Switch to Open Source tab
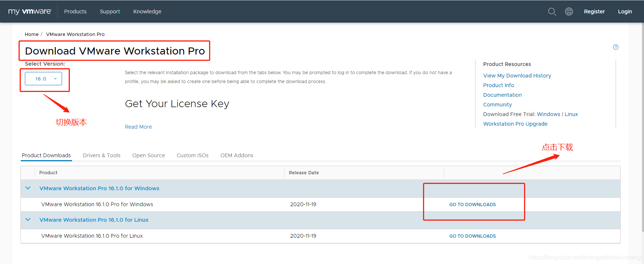644x264 pixels. pos(149,155)
